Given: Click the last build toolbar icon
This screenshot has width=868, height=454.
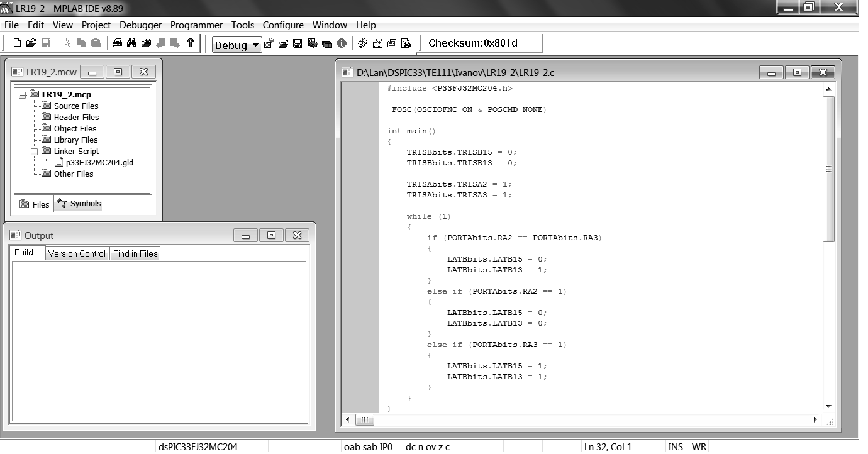Looking at the screenshot, I should click(x=406, y=43).
